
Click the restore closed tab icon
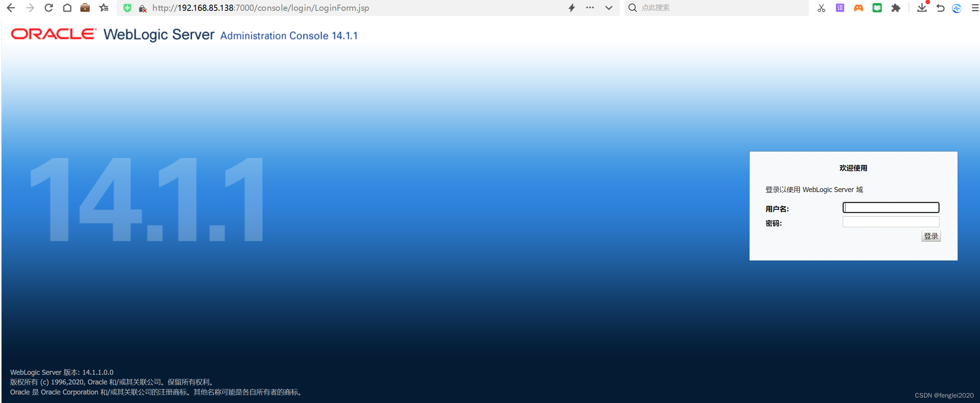[x=941, y=8]
